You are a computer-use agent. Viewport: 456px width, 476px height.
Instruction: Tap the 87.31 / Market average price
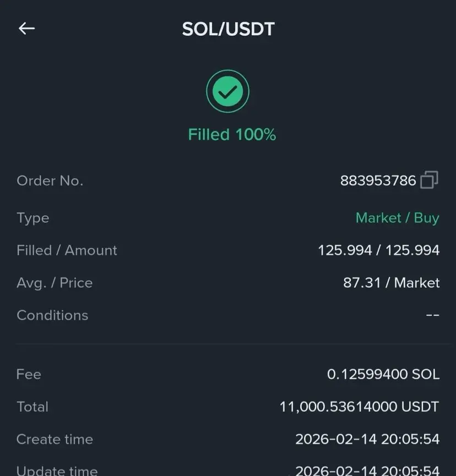coord(392,283)
